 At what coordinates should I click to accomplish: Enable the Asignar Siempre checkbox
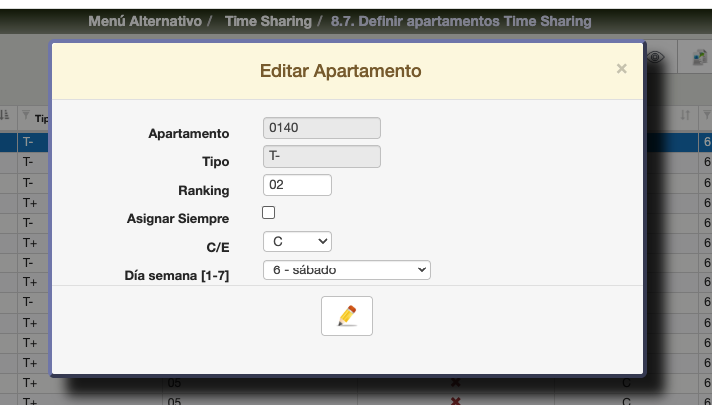tap(268, 212)
